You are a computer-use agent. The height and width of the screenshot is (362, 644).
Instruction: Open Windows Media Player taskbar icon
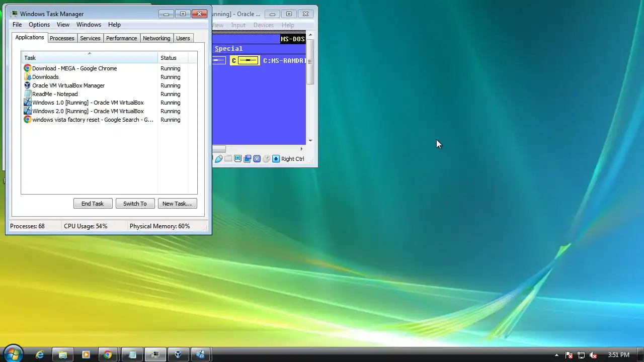(86, 354)
